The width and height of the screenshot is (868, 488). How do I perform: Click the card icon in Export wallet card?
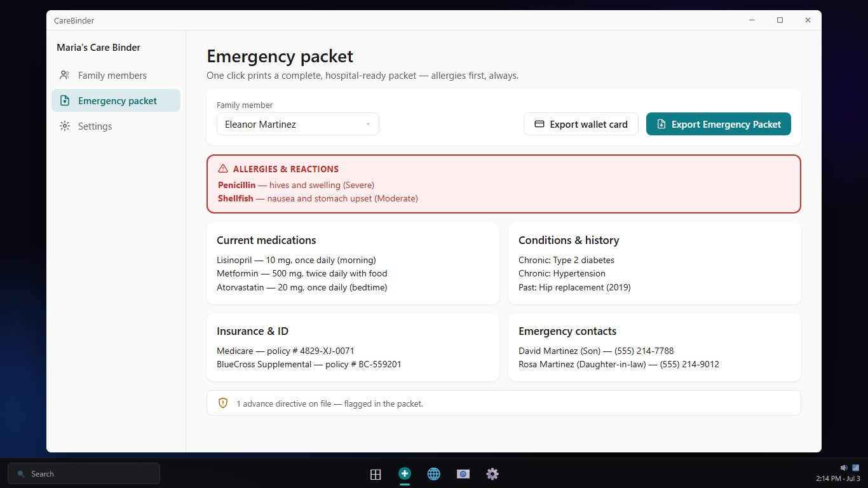pos(539,124)
